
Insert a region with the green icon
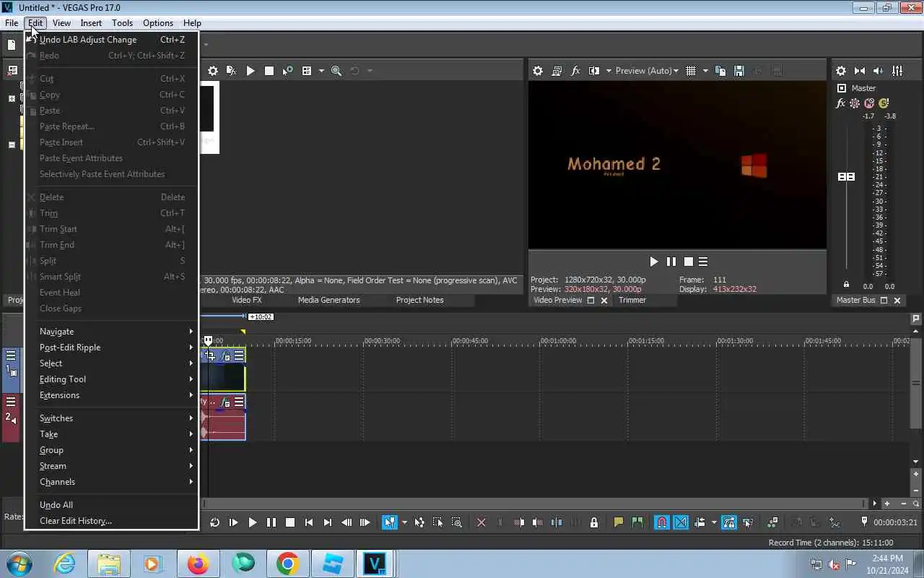637,522
